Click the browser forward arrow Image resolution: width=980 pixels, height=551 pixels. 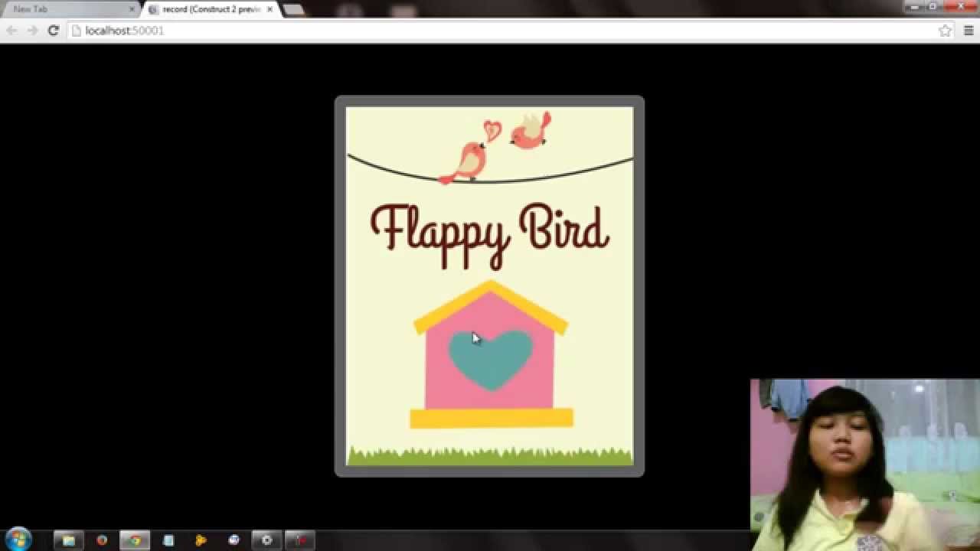pos(32,31)
